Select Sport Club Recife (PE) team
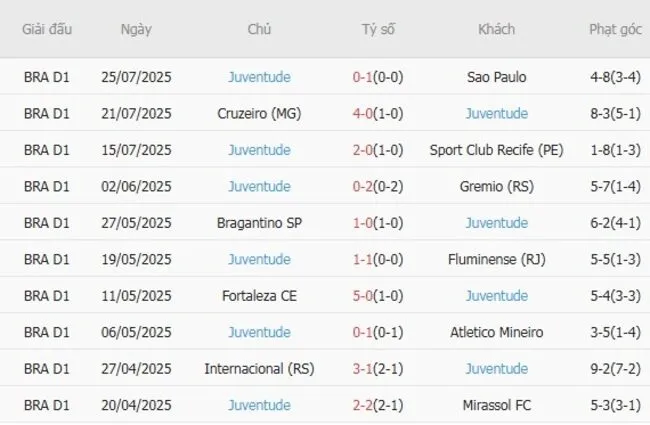650x425 pixels. pos(496,150)
